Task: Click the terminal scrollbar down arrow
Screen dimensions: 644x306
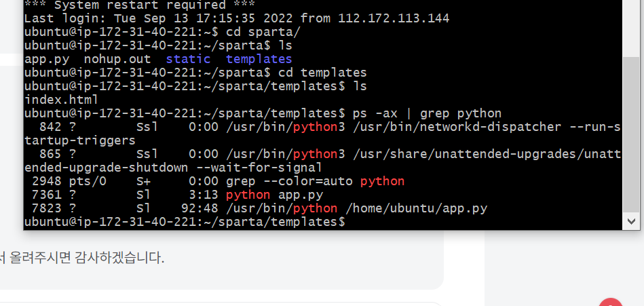Action: 631,221
